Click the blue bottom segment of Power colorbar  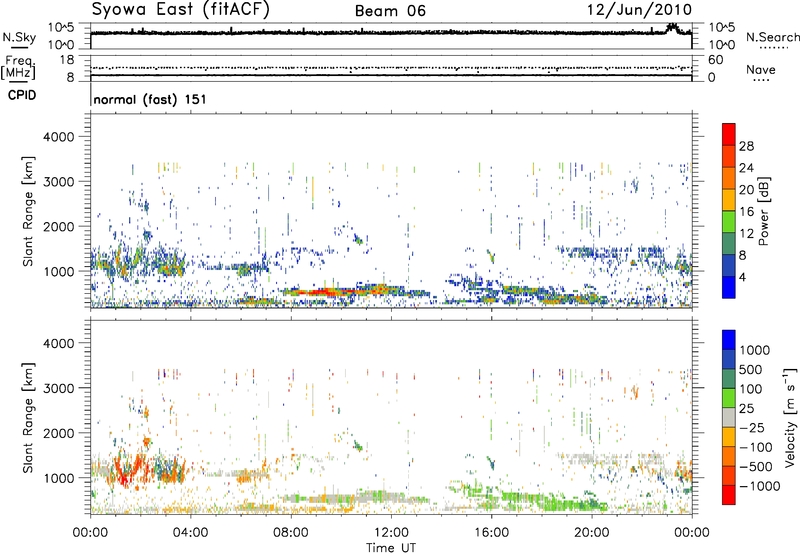[729, 287]
